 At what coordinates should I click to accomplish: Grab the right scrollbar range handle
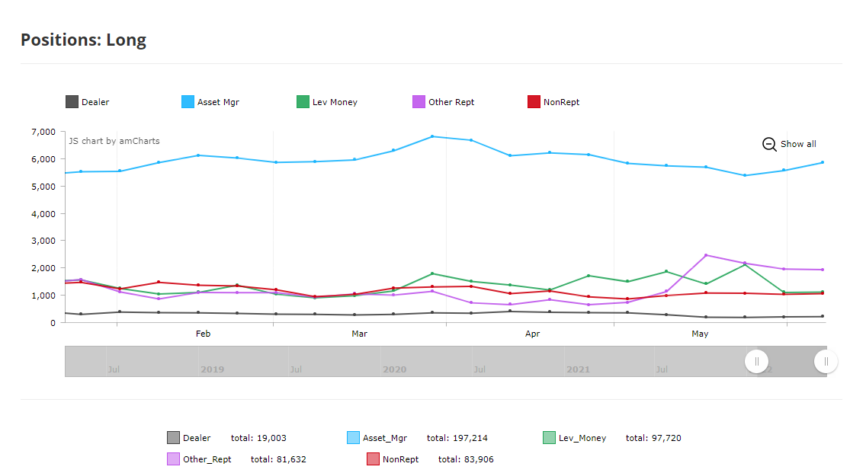[826, 361]
